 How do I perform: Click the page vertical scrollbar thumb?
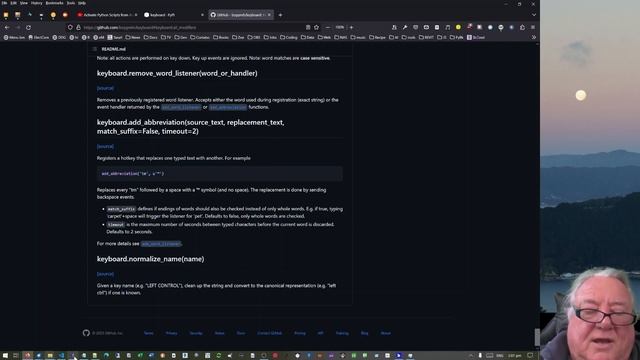[x=537, y=337]
